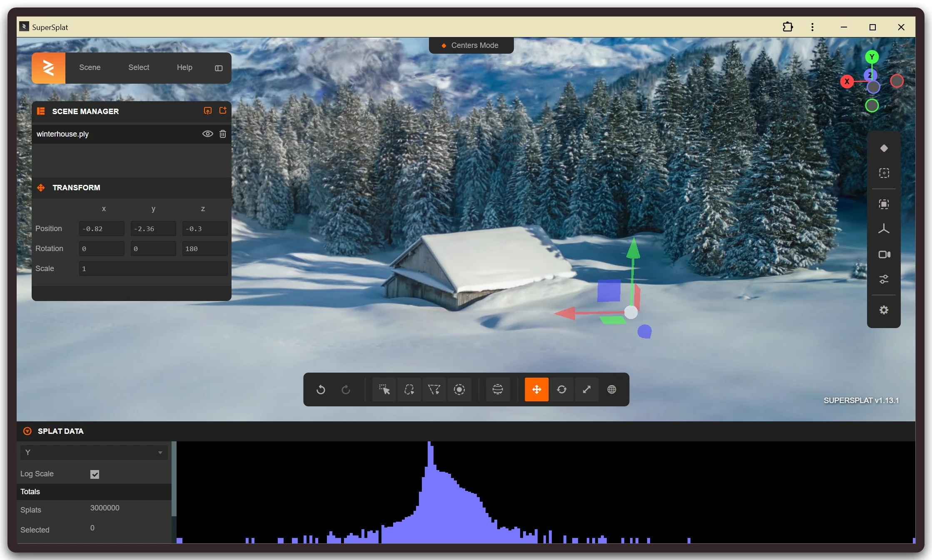
Task: Activate the lasso selection tool
Action: pos(409,389)
